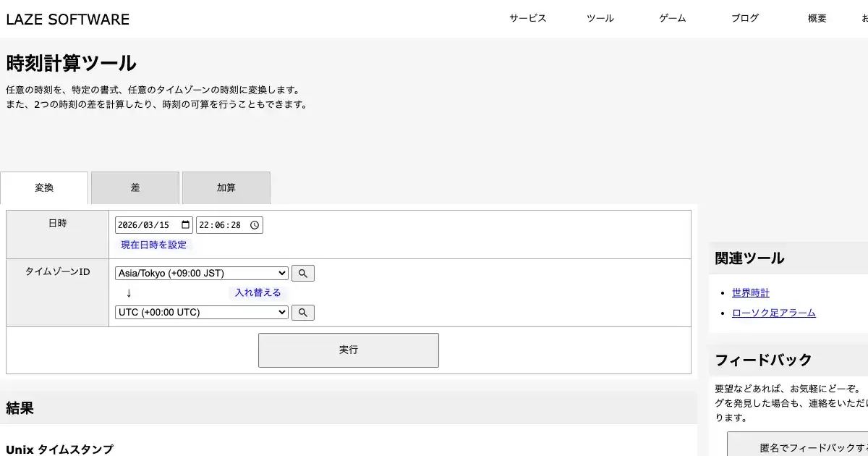Expand the UTC timezone dropdown
This screenshot has height=456, width=868.
coord(202,313)
